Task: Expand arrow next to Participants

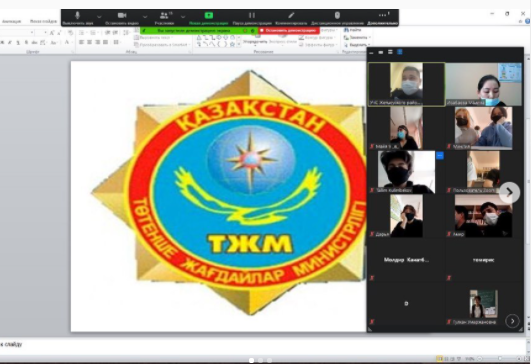Action: 183,17
